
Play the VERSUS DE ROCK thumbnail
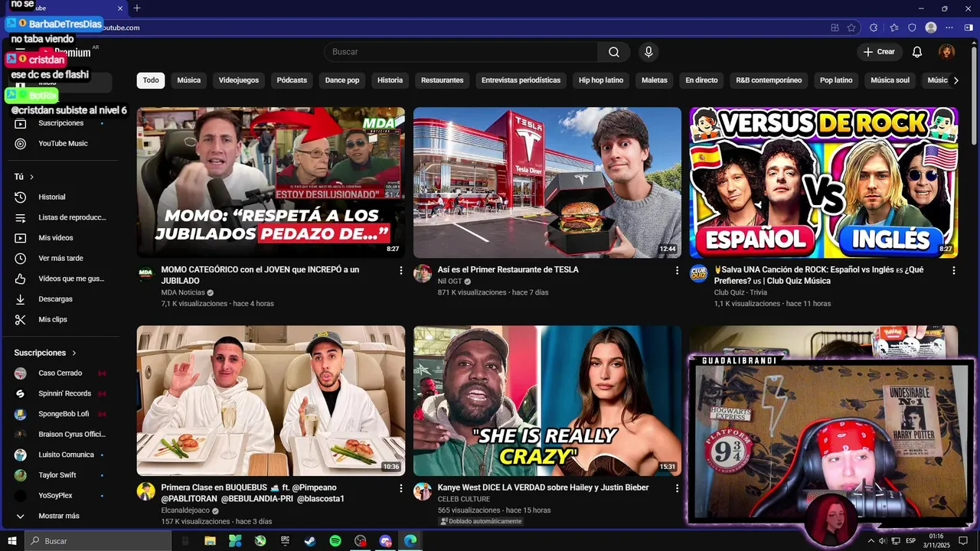click(824, 183)
